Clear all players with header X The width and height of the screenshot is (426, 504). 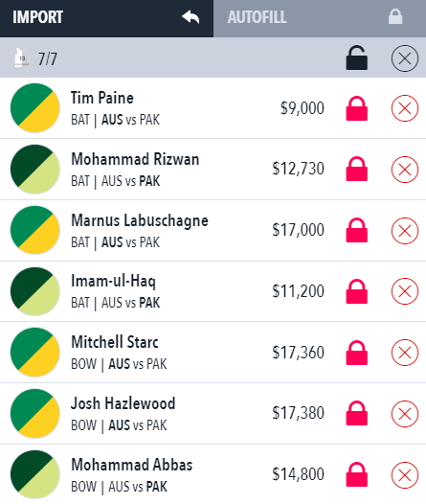pos(405,58)
